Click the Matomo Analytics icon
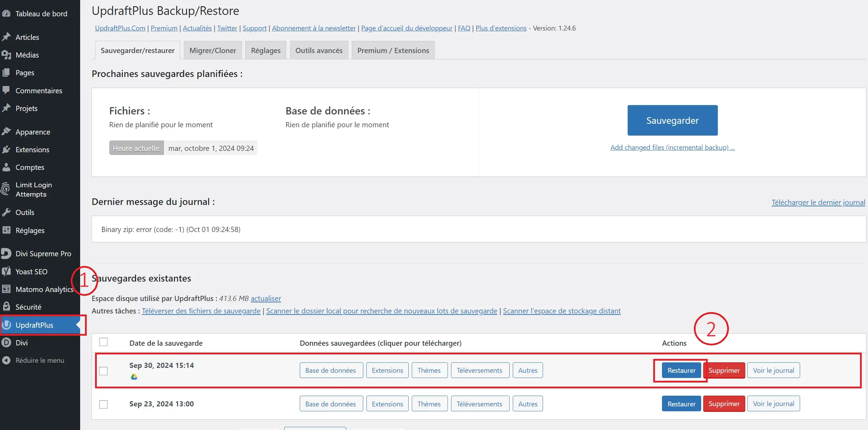868x430 pixels. [6, 289]
